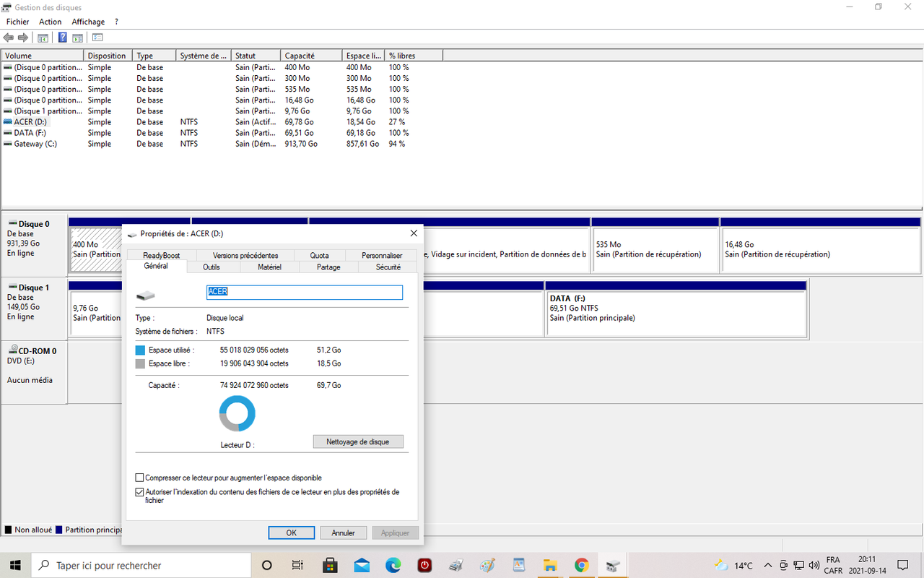Click the CD-ROM 0 drive icon
The width and height of the screenshot is (924, 578).
(12, 350)
